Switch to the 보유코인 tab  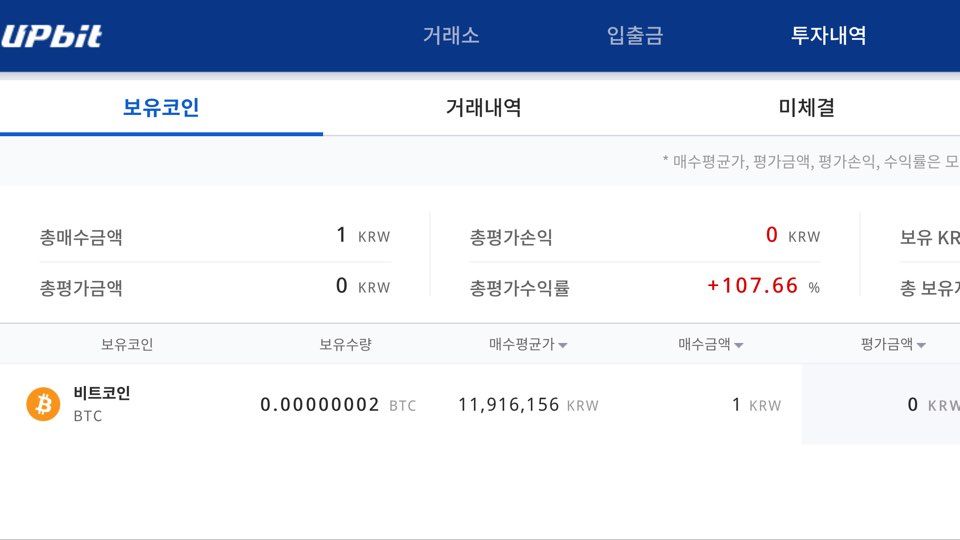(161, 108)
